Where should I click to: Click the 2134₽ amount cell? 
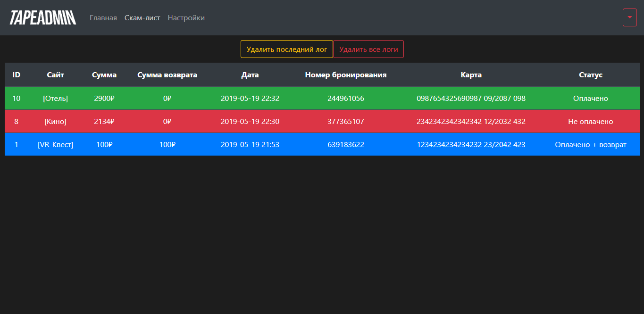104,122
